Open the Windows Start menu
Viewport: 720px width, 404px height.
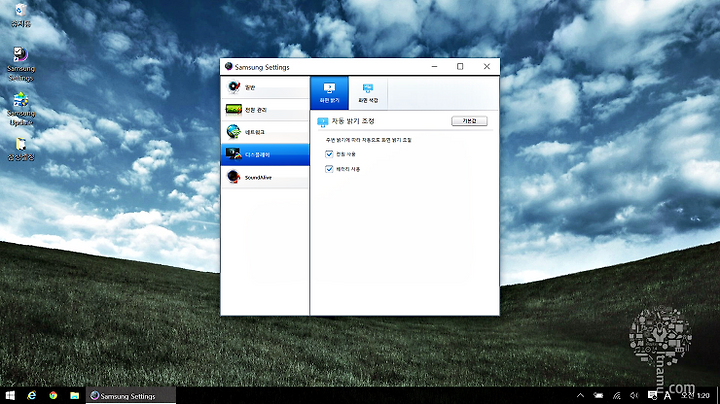(x=10, y=395)
